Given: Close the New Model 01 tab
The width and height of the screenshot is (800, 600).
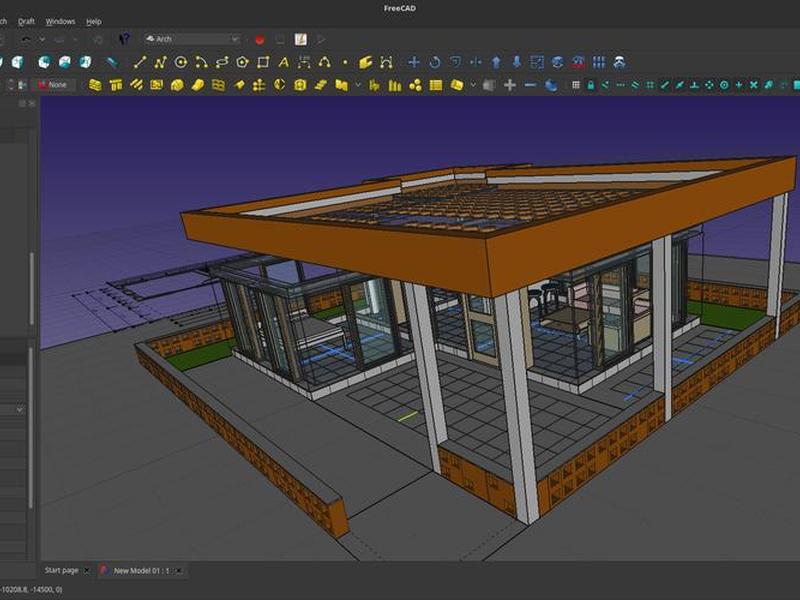Looking at the screenshot, I should (x=179, y=571).
